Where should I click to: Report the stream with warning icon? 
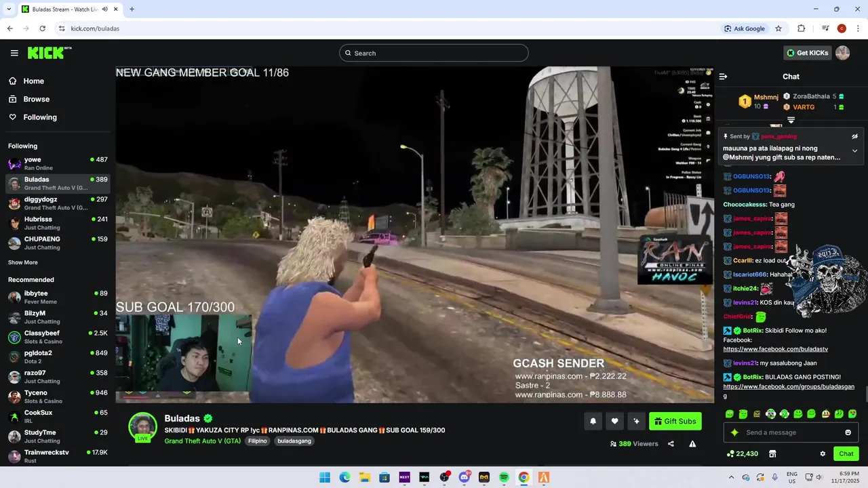692,444
